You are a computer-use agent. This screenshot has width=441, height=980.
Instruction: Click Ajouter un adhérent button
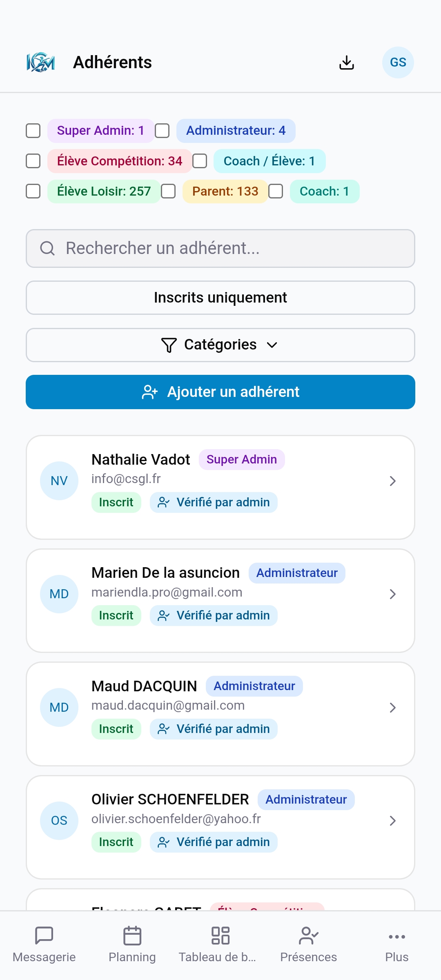tap(220, 392)
